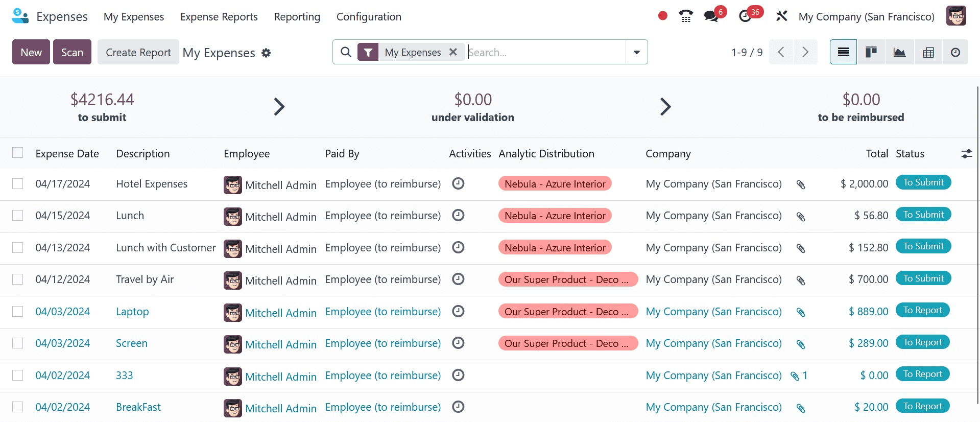
Task: Open the company switcher My Company (San Francisco)
Action: 867,16
